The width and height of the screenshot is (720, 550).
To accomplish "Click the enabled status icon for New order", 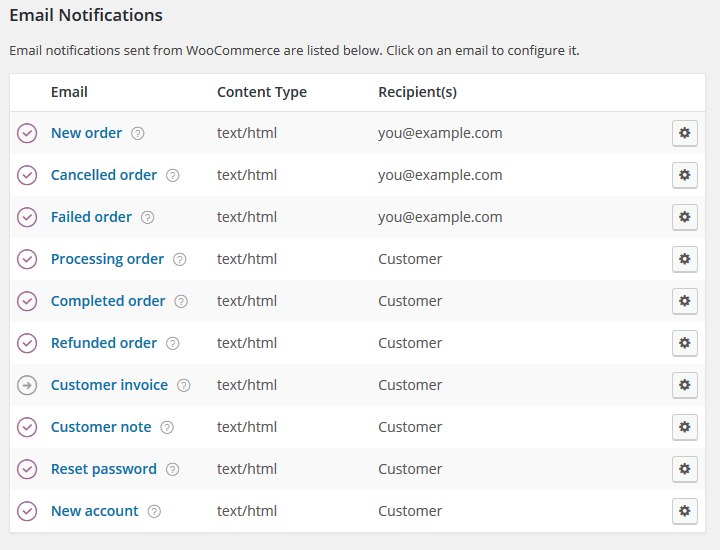I will [x=27, y=133].
